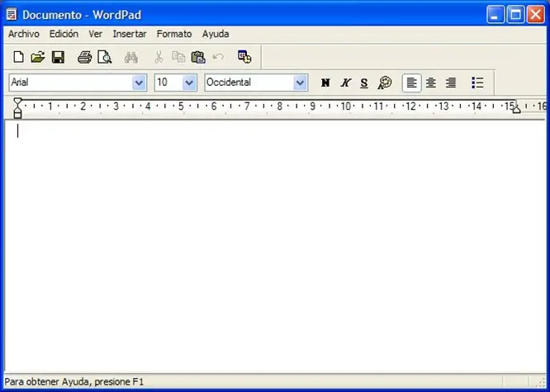Expand the Arial font dropdown arrow
Screen dimensions: 550x392
click(x=140, y=83)
